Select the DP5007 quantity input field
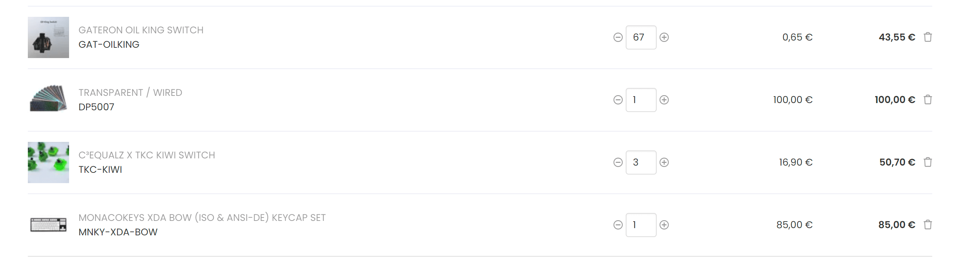 click(x=641, y=100)
